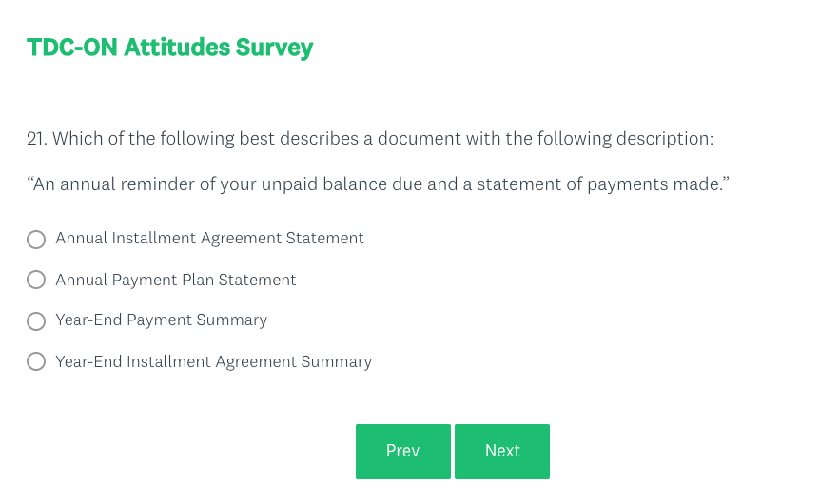Choose the Annual Payment Plan Statement radio button

[x=36, y=281]
